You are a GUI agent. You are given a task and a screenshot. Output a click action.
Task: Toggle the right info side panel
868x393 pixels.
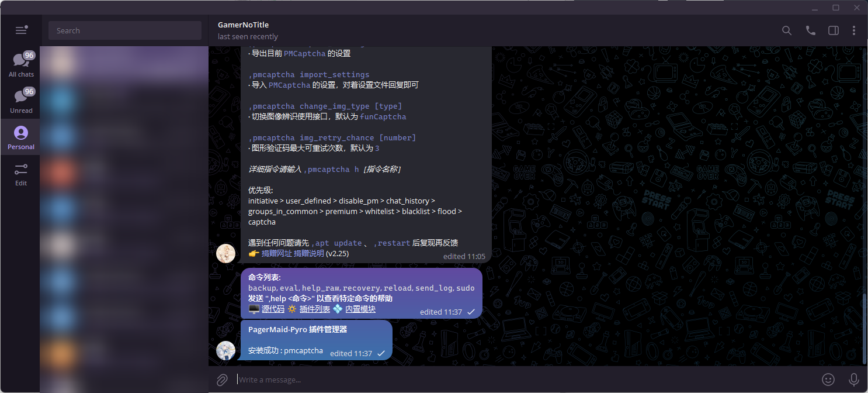tap(834, 30)
